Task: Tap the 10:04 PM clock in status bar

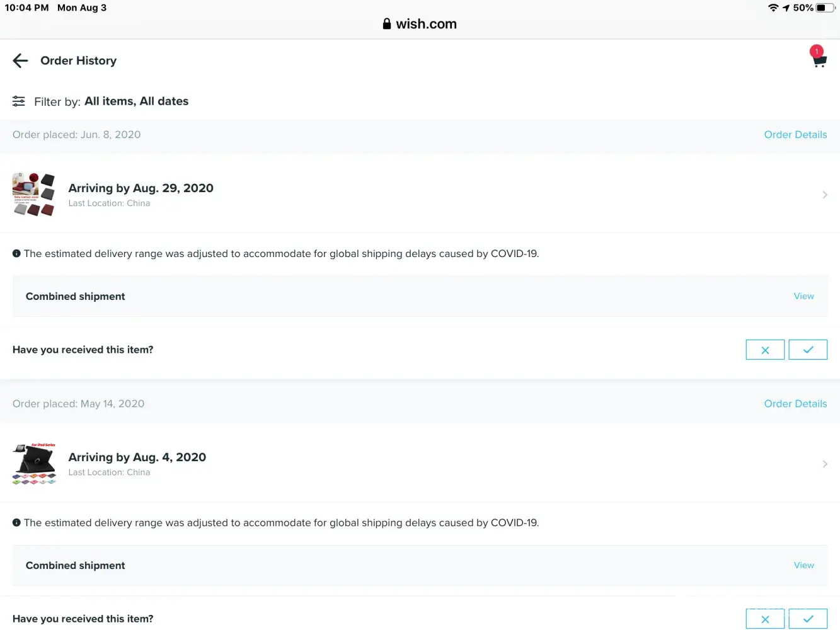Action: tap(26, 8)
